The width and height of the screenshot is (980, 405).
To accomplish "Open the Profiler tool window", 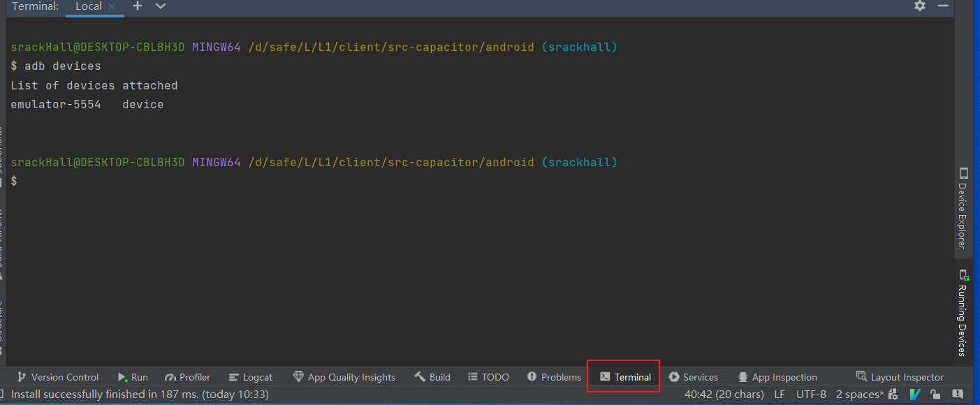I will [x=187, y=377].
